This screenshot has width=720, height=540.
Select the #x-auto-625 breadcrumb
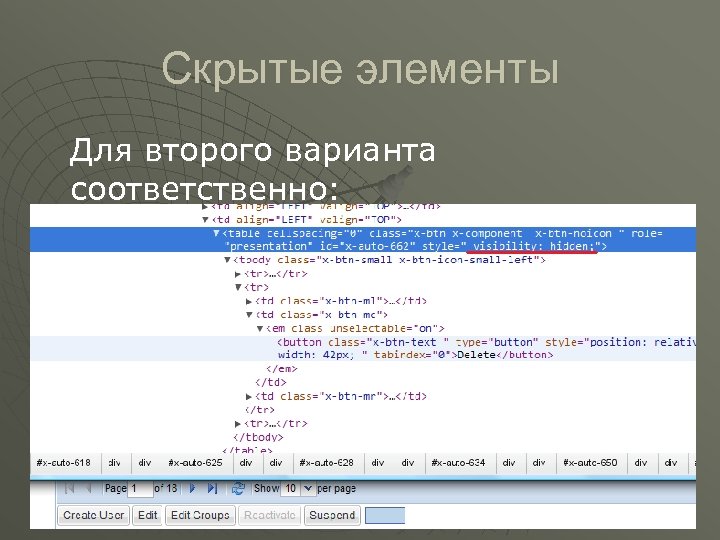(195, 462)
